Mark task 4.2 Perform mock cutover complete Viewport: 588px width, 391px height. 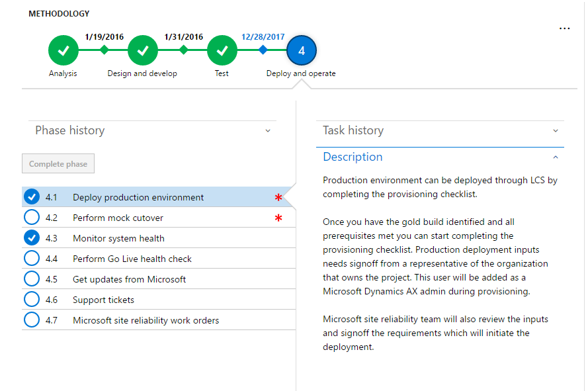click(32, 218)
